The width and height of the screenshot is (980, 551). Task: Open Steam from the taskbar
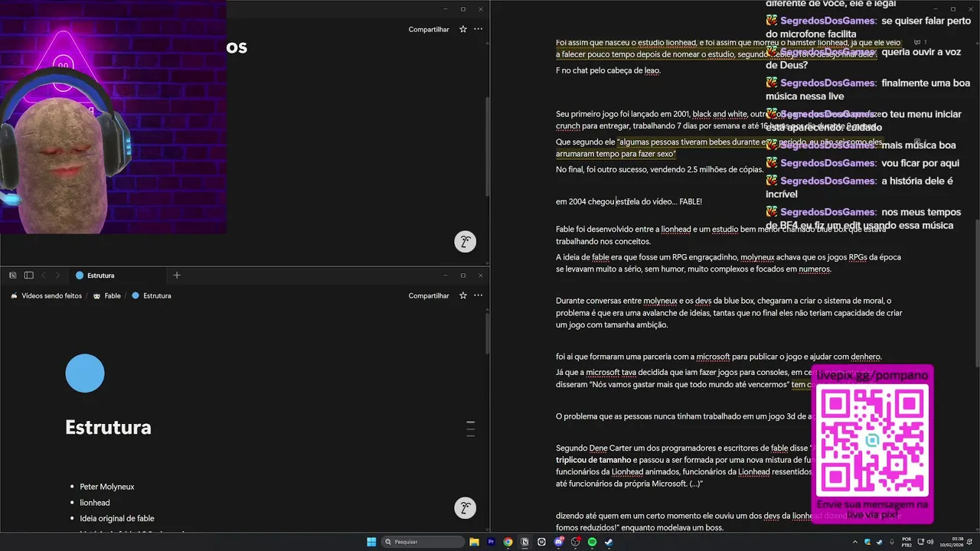[x=609, y=542]
